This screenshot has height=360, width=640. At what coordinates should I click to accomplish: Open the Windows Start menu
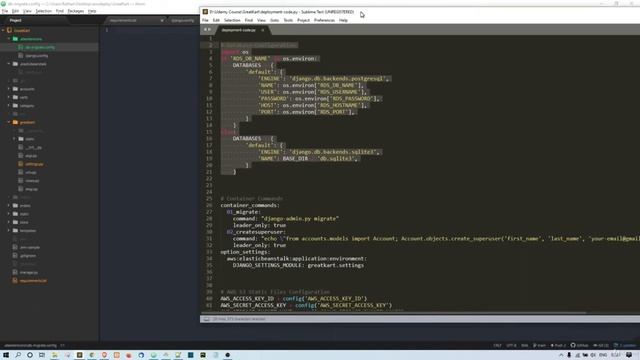6,355
